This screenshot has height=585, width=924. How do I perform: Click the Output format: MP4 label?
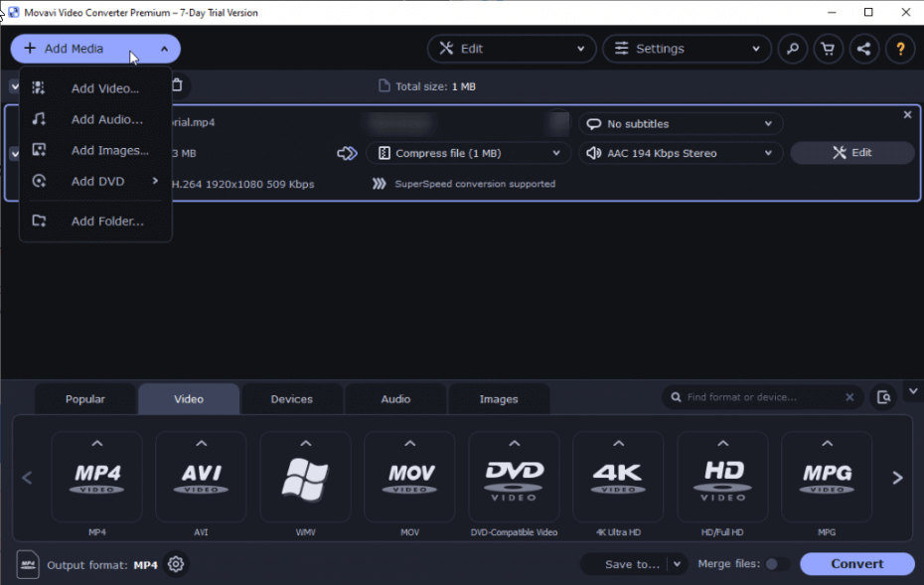(102, 565)
